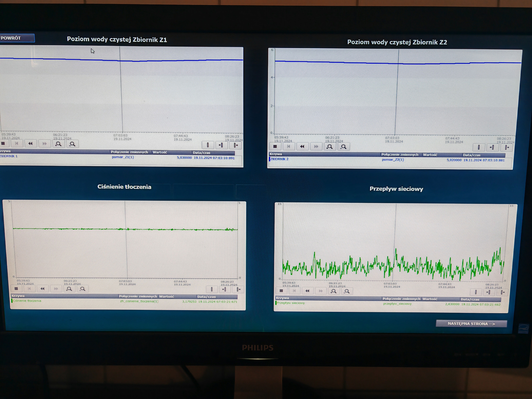
Task: Move Z2 ruler right one step
Action: [507, 147]
